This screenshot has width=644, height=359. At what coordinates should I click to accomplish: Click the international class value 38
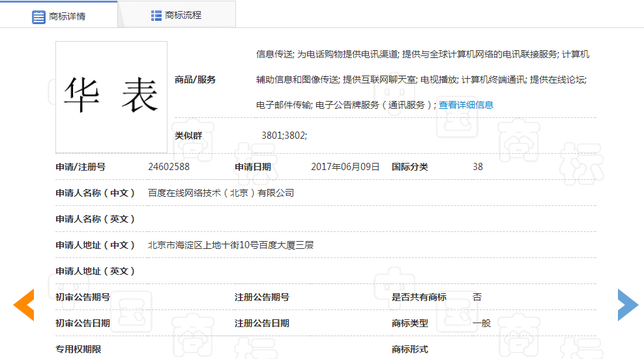478,167
